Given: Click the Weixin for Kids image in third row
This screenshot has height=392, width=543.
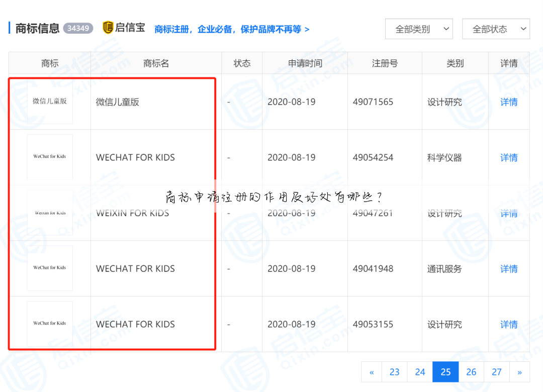Looking at the screenshot, I should tap(50, 212).
